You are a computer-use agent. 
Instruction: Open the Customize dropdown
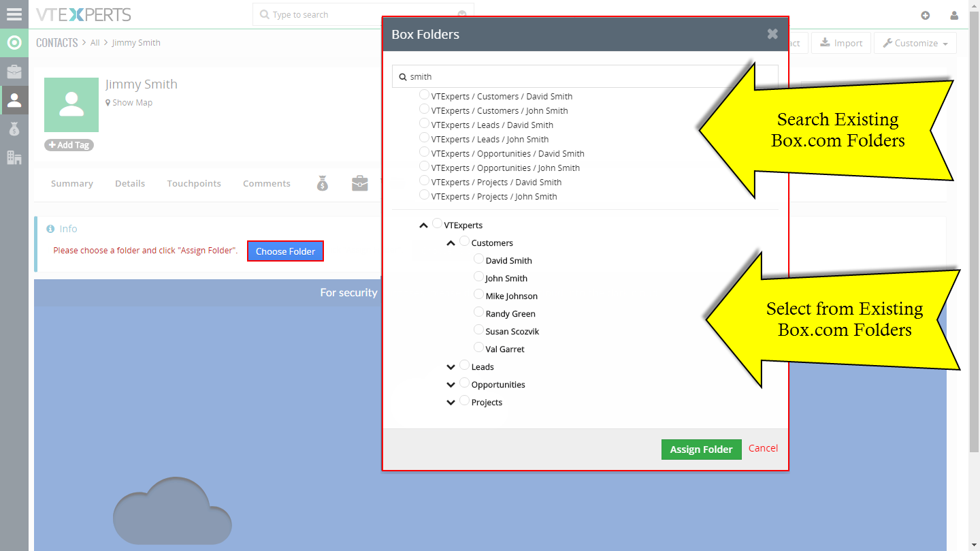(x=915, y=43)
